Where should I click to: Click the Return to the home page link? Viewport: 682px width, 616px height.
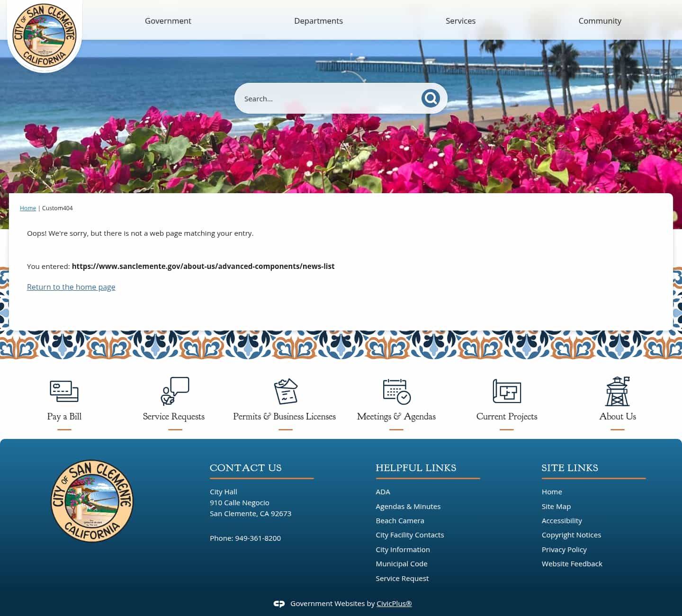pyautogui.click(x=71, y=287)
